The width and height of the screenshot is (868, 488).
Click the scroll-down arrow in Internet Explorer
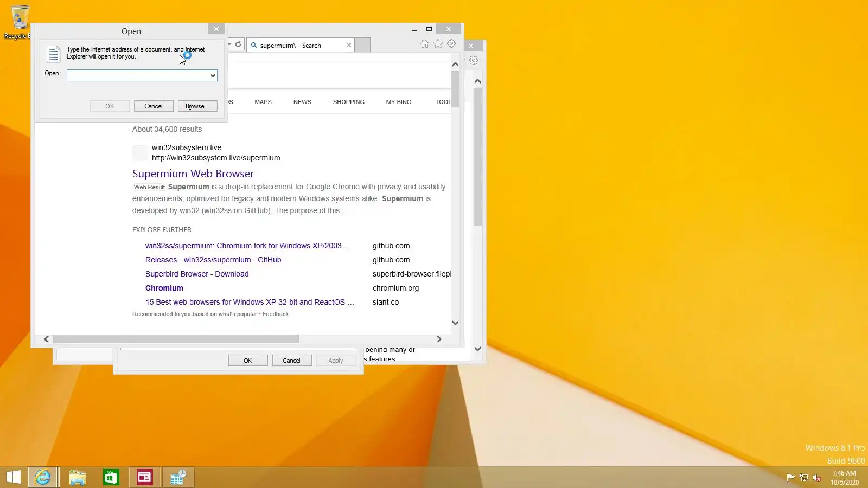click(456, 323)
